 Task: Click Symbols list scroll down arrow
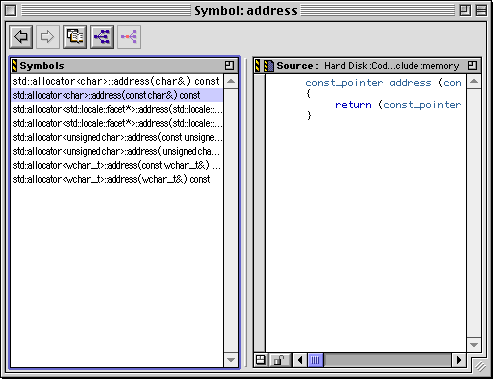point(231,360)
